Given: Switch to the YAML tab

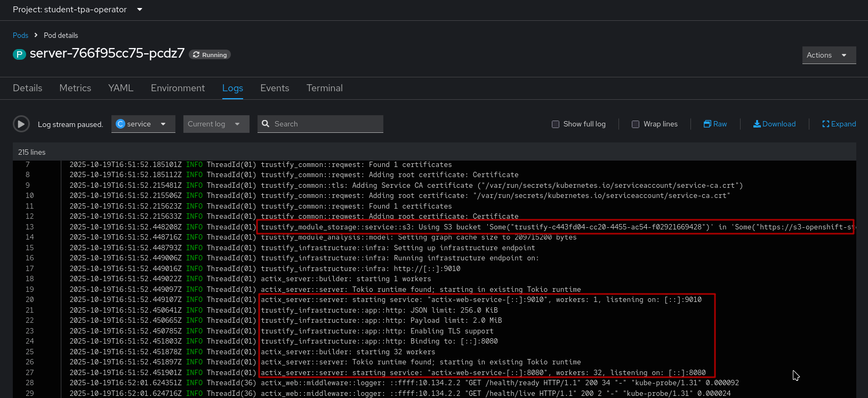Looking at the screenshot, I should pos(121,88).
